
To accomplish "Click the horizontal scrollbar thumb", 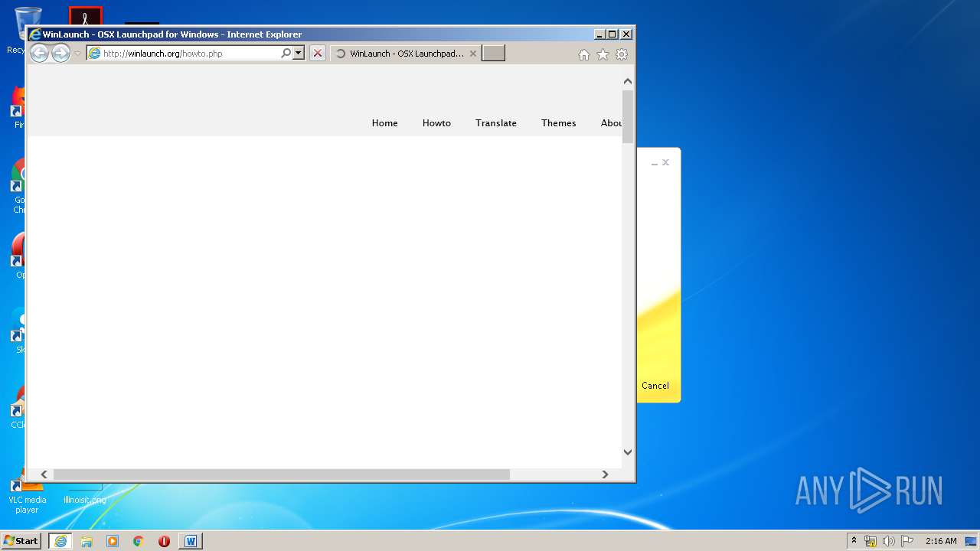I will coord(281,474).
